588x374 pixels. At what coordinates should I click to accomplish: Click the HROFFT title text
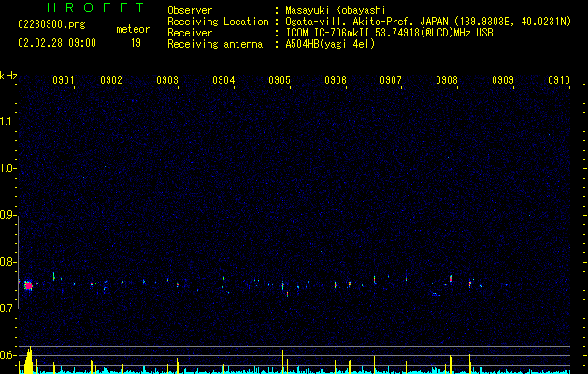[x=95, y=7]
